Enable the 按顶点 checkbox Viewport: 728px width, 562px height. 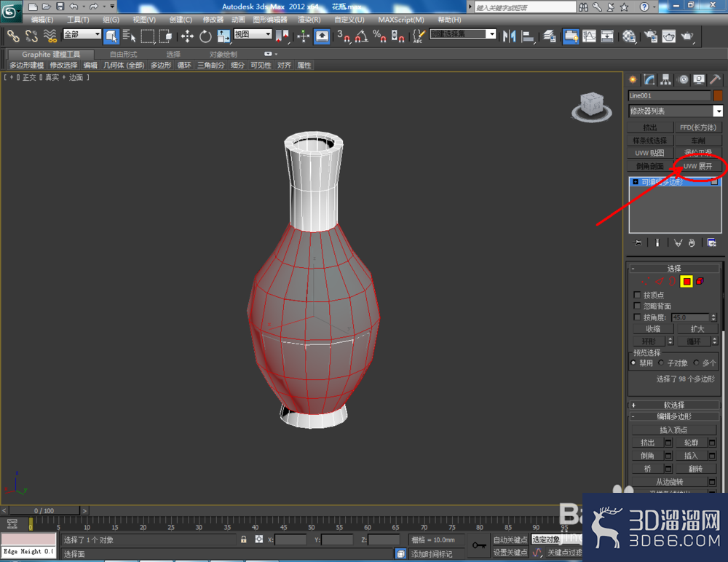tap(637, 295)
